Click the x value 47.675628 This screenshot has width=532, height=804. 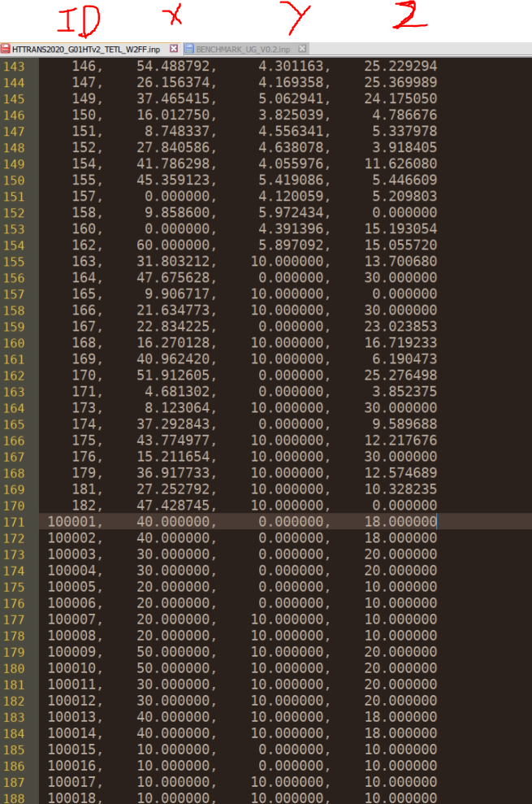coord(173,277)
